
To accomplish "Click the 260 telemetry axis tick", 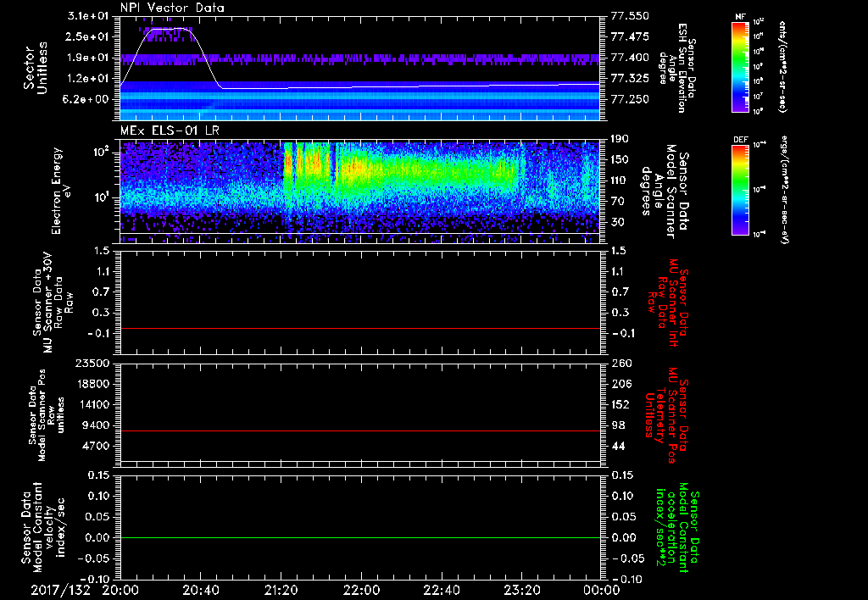I will 620,364.
